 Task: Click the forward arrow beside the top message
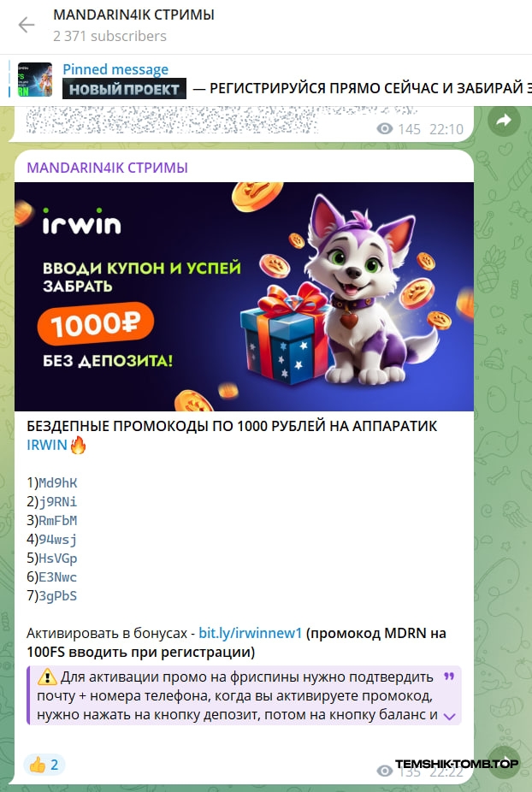point(504,121)
